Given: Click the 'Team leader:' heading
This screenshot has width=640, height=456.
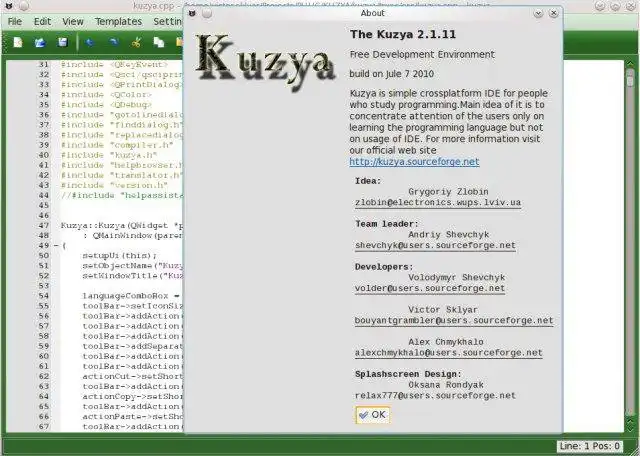Looking at the screenshot, I should coord(387,224).
